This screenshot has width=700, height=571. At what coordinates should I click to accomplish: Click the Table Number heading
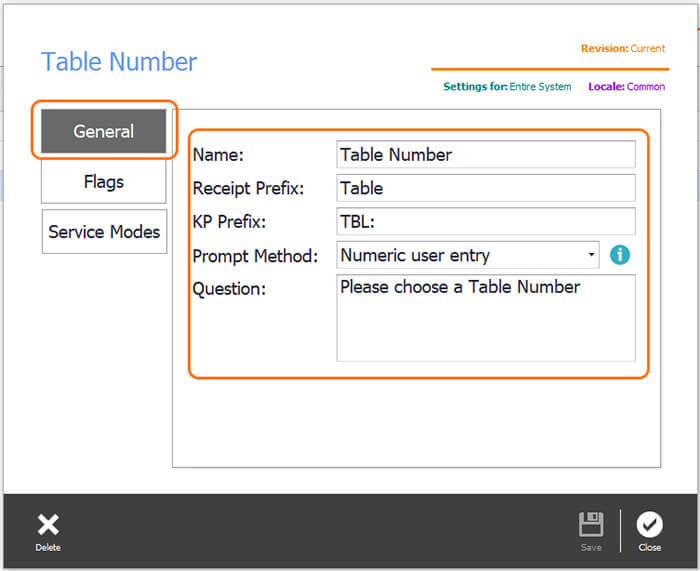pos(119,61)
